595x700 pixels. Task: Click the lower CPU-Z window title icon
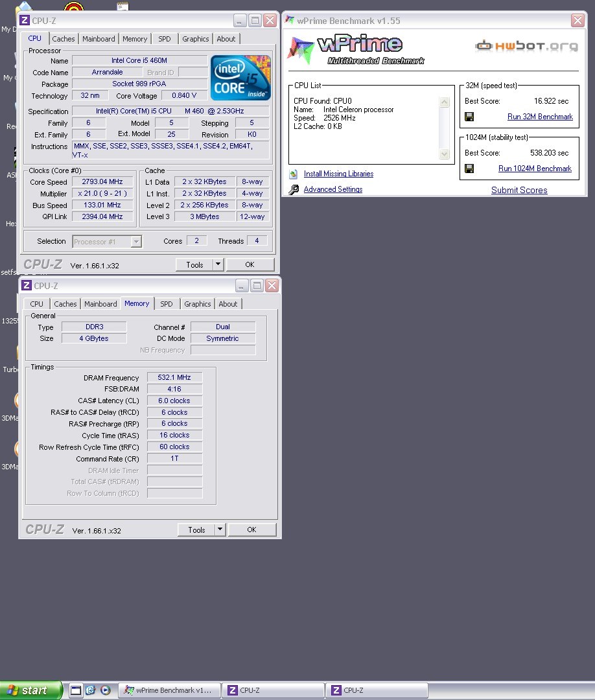coord(27,286)
